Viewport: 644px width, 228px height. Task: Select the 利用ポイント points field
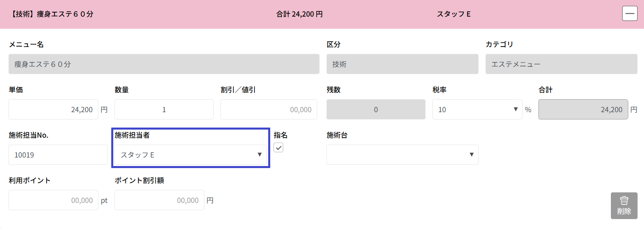[x=53, y=200]
